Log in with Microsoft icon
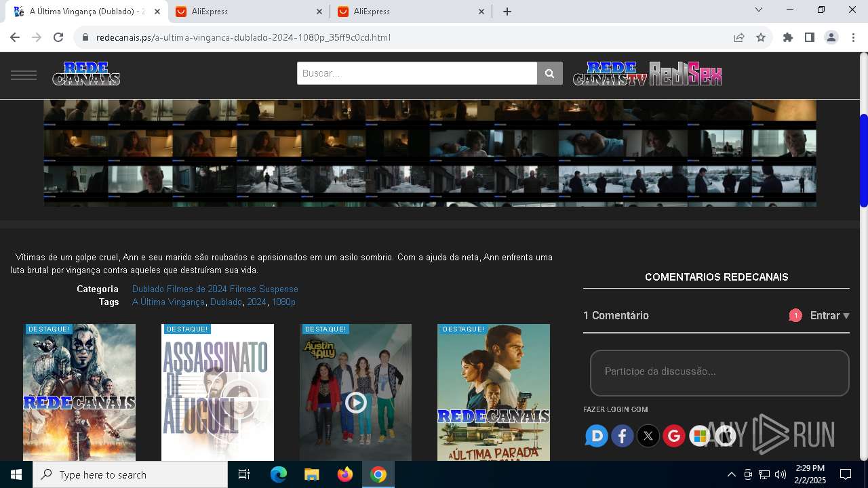The height and width of the screenshot is (488, 868). pos(700,436)
